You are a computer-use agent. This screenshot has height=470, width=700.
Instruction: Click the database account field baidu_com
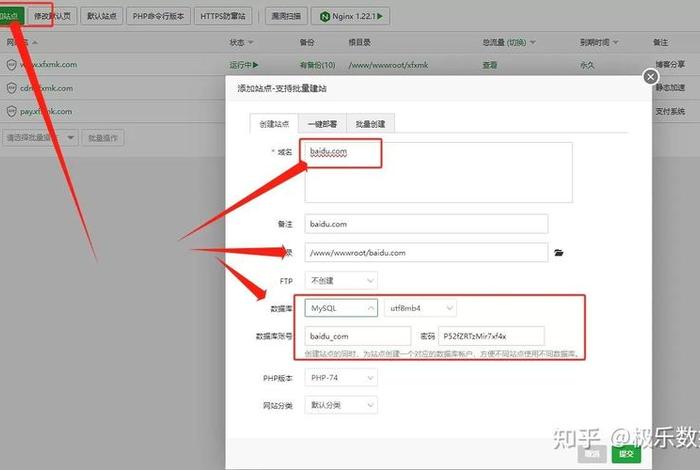point(358,336)
